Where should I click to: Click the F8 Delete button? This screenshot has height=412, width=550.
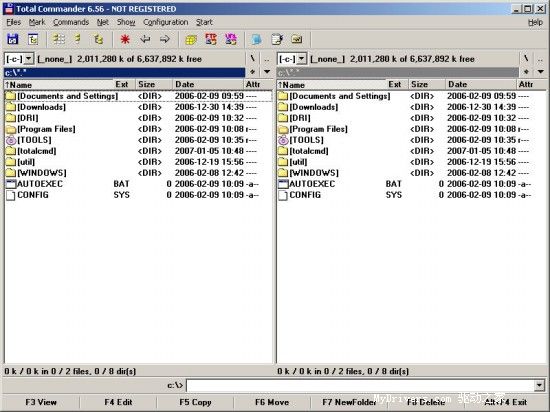[x=426, y=402]
